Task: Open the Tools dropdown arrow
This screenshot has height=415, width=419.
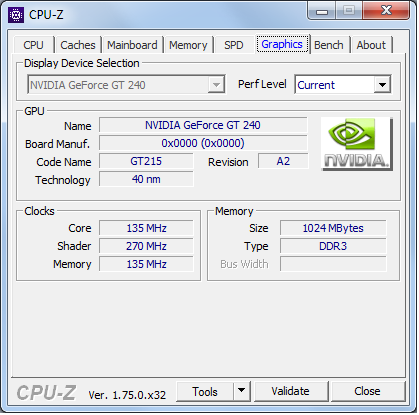Action: click(242, 391)
